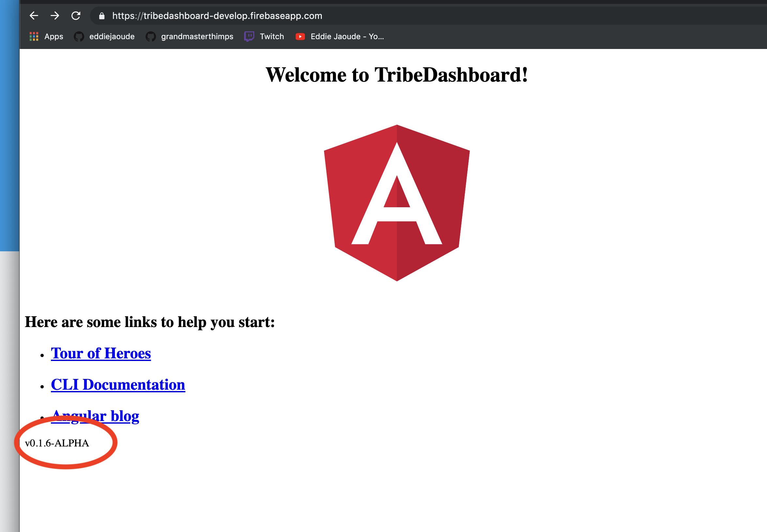Open the Twitch bookmark

click(264, 36)
